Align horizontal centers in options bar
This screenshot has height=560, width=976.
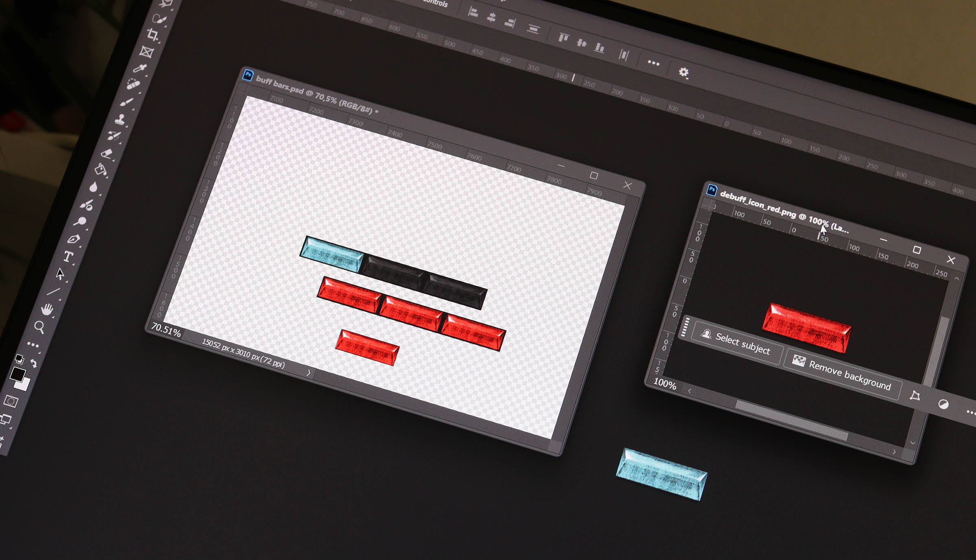coord(491,17)
